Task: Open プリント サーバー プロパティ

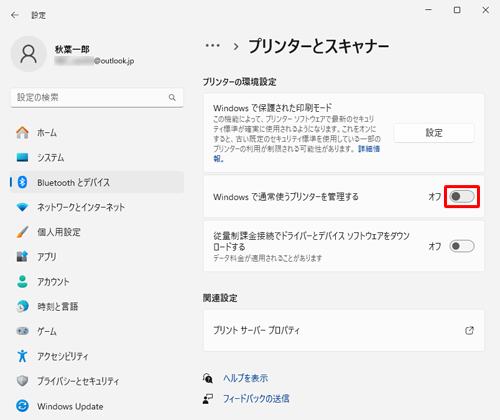Action: tap(343, 330)
